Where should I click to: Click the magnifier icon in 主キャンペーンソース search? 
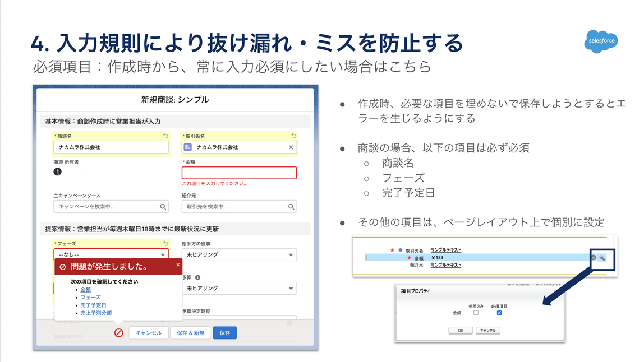(163, 207)
